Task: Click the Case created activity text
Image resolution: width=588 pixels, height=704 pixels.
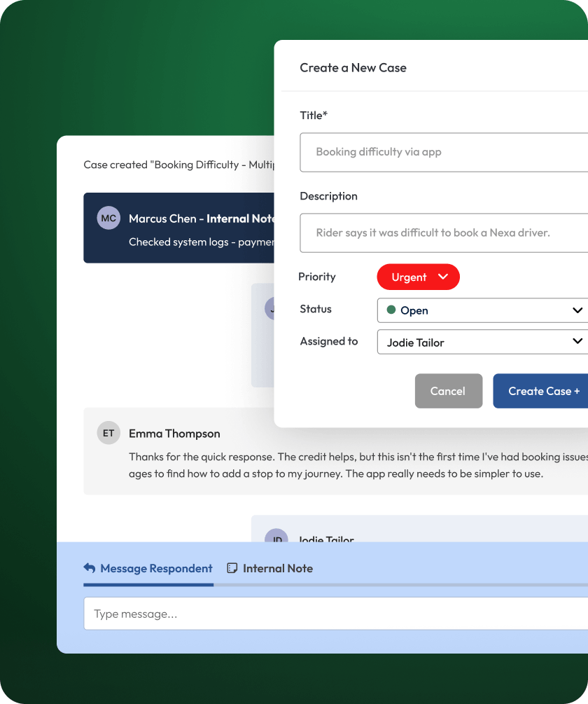Action: tap(178, 165)
